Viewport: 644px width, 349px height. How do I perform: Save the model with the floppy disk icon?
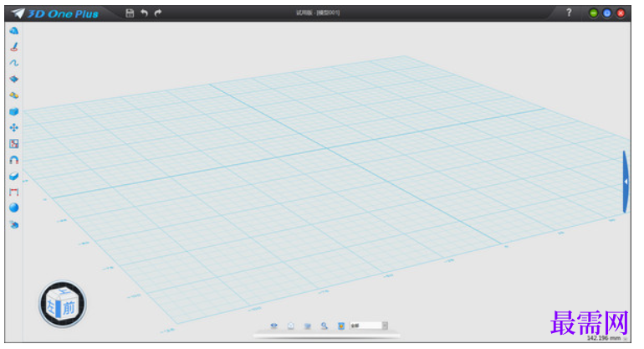tap(130, 13)
